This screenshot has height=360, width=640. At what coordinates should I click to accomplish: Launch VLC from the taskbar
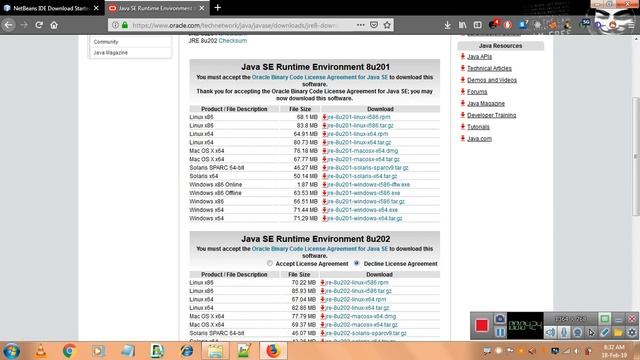pos(40,351)
